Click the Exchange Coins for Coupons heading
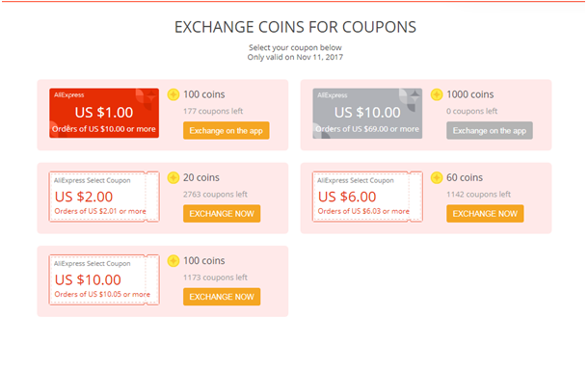Viewport: 588px width, 370px height. point(295,27)
